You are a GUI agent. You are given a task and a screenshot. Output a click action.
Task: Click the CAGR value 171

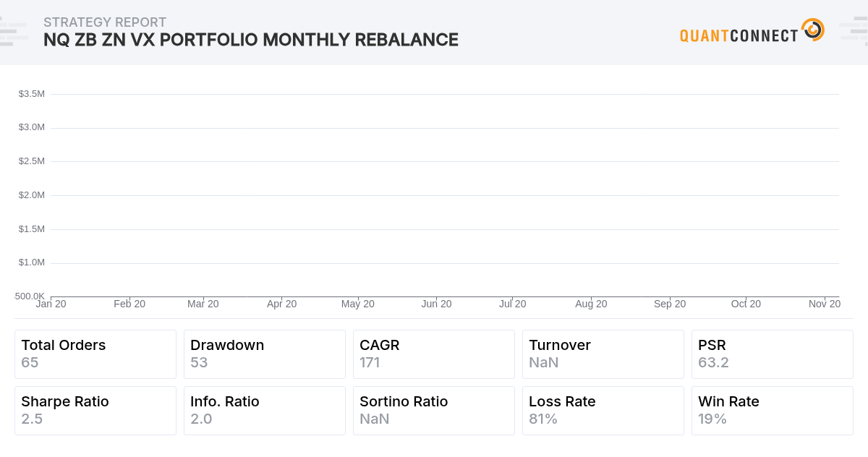point(370,362)
